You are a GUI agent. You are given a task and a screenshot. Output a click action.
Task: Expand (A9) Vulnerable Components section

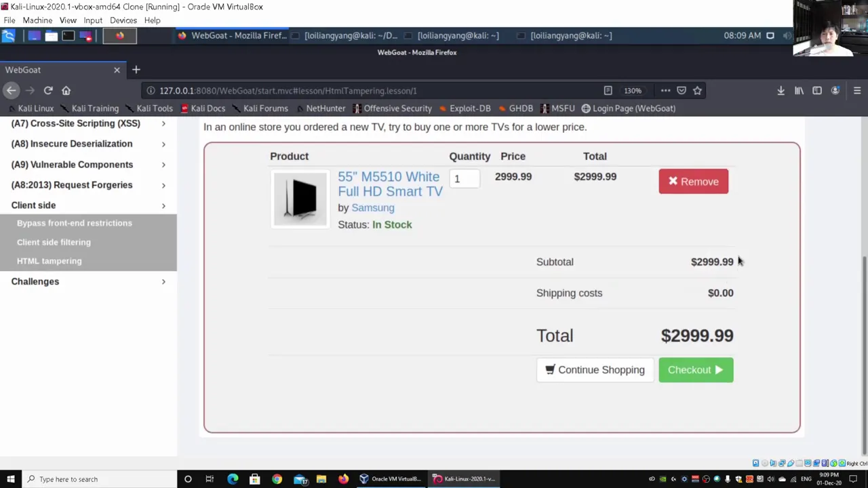coord(88,164)
